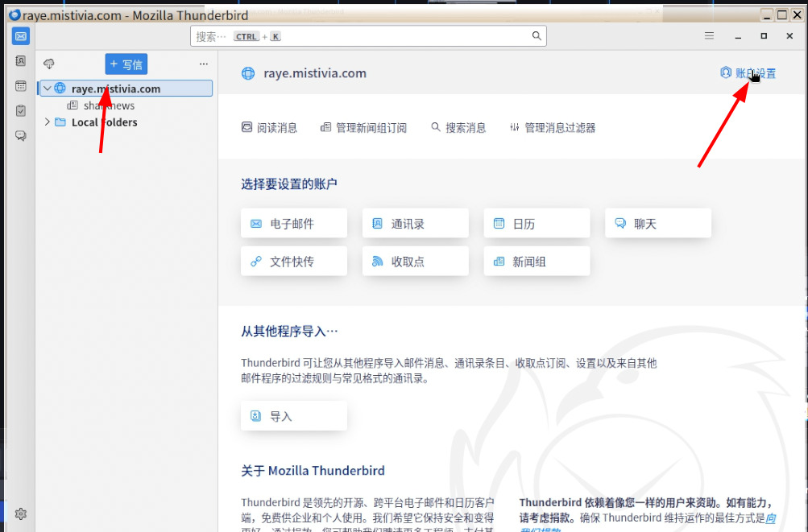Image resolution: width=808 pixels, height=532 pixels.
Task: Set up a 通讯录 address book
Action: click(416, 224)
